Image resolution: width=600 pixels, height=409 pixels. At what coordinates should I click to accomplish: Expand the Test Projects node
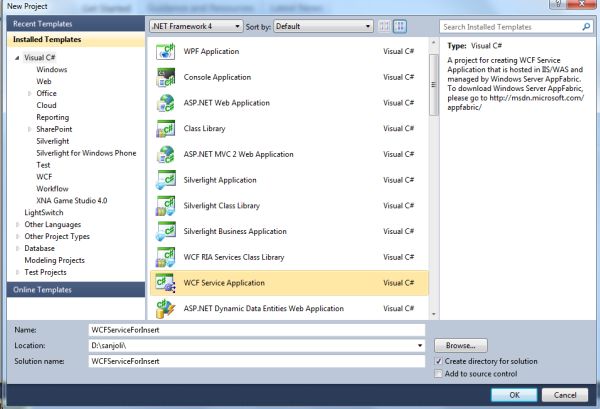click(x=17, y=272)
